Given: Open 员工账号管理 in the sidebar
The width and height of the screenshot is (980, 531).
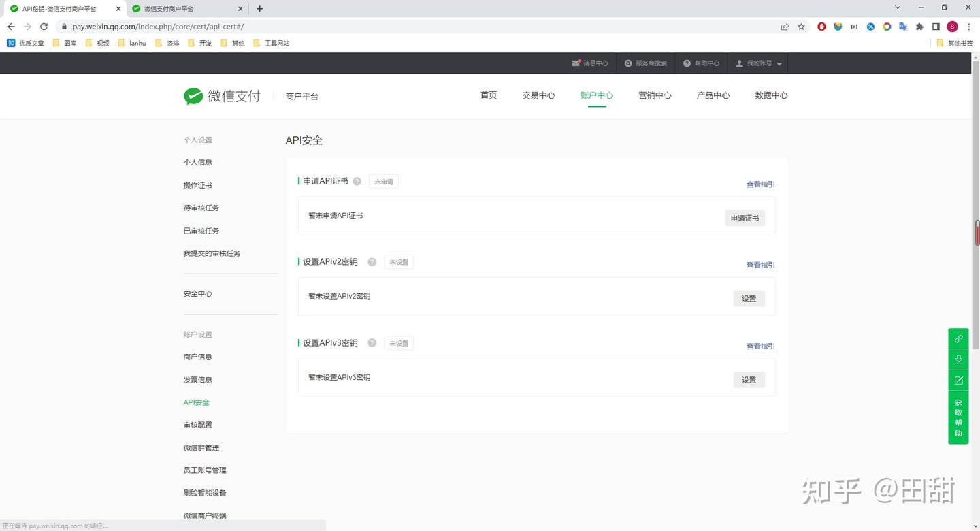Looking at the screenshot, I should pyautogui.click(x=205, y=470).
